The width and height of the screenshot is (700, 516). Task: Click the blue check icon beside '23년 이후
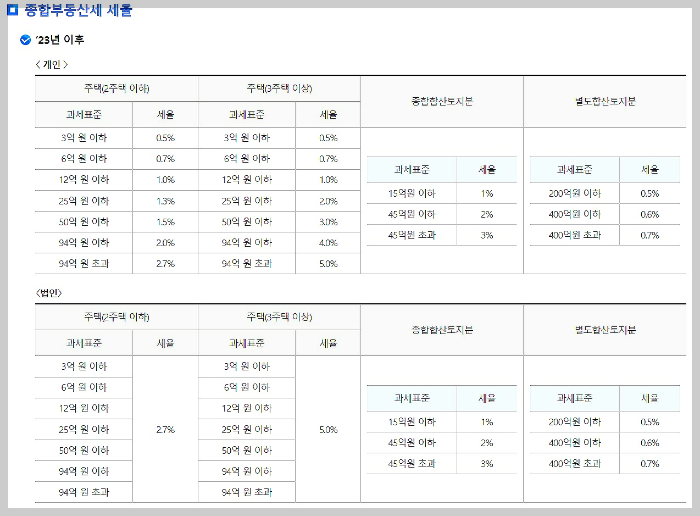click(25, 40)
